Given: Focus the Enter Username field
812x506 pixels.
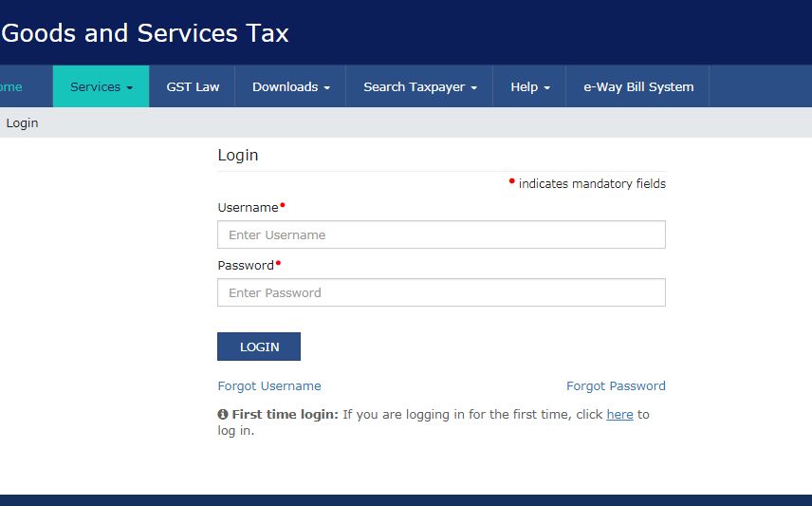Looking at the screenshot, I should click(441, 234).
